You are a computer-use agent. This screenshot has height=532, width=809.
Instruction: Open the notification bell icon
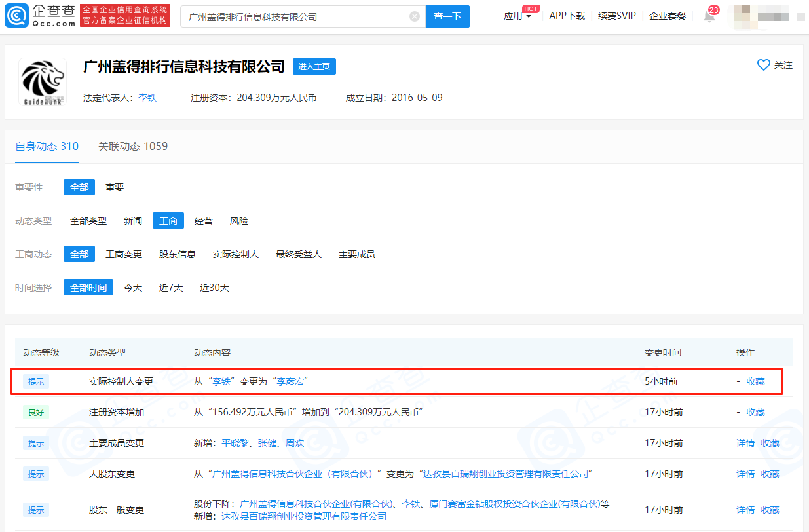click(x=709, y=16)
